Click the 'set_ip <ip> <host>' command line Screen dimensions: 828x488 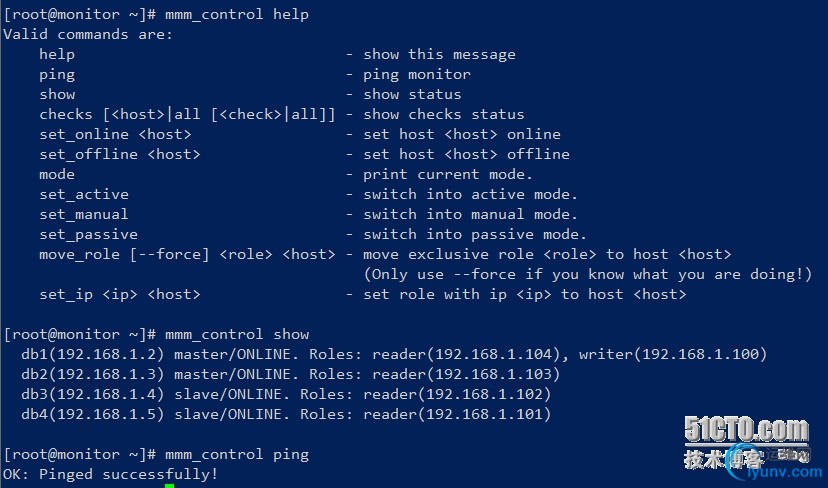363,294
